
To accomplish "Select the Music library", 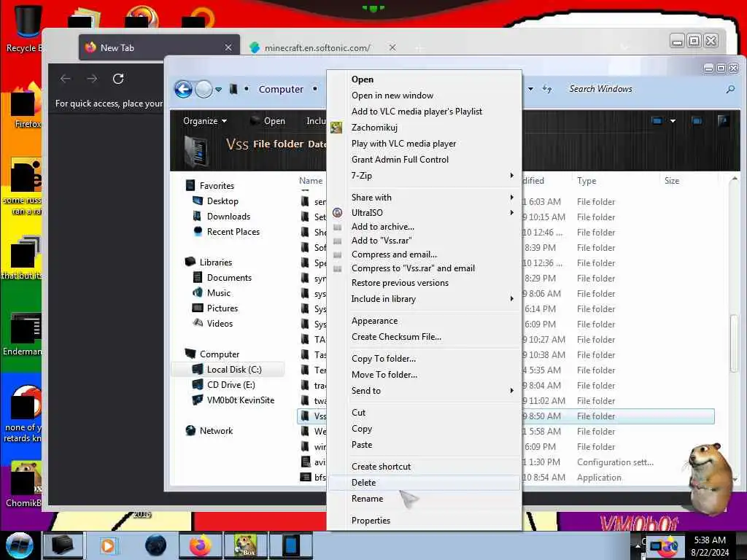I will tap(218, 293).
